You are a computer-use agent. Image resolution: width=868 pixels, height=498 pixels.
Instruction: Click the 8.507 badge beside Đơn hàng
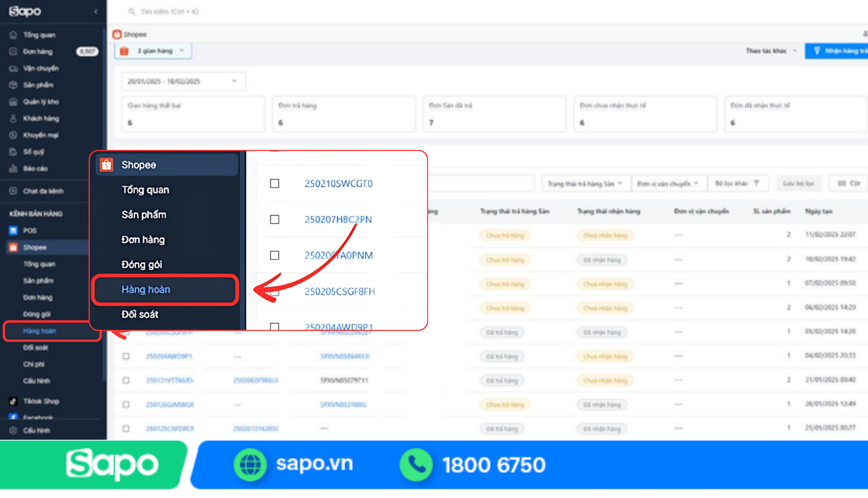[87, 51]
